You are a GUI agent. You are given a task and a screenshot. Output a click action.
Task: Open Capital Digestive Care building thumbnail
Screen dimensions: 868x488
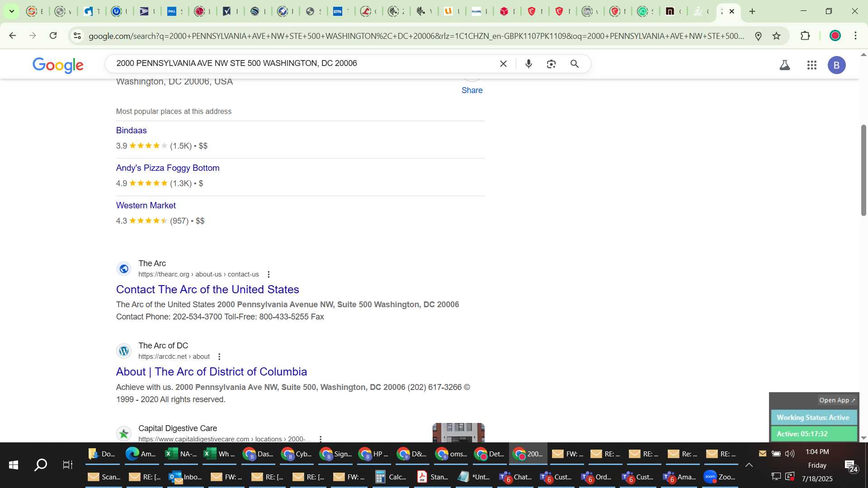coord(458,432)
